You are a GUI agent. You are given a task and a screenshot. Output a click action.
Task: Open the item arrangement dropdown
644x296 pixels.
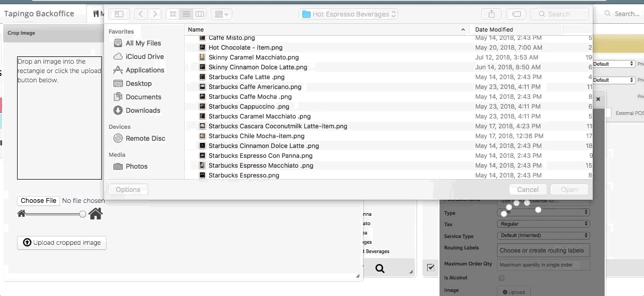[221, 14]
